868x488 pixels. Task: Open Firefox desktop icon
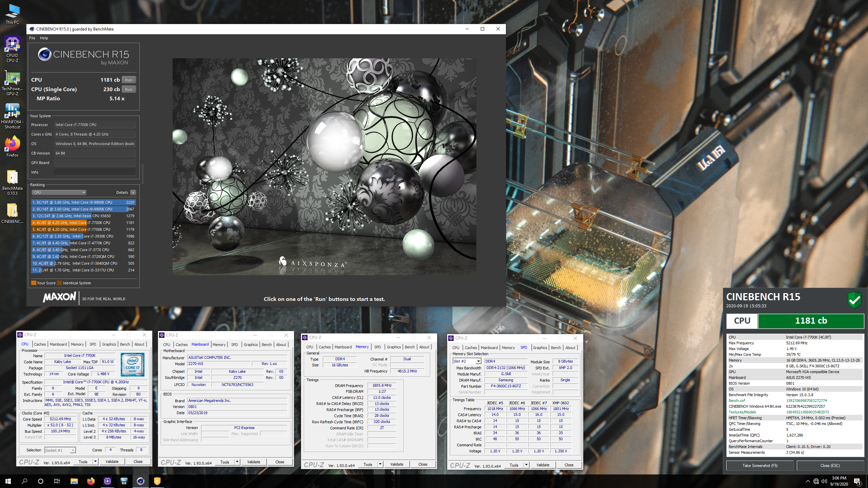pos(12,147)
